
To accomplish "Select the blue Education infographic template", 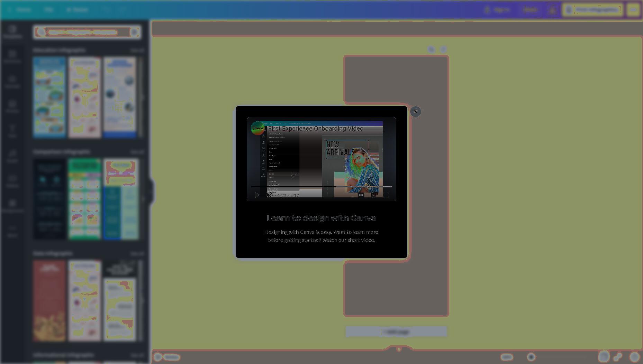I will [x=49, y=97].
